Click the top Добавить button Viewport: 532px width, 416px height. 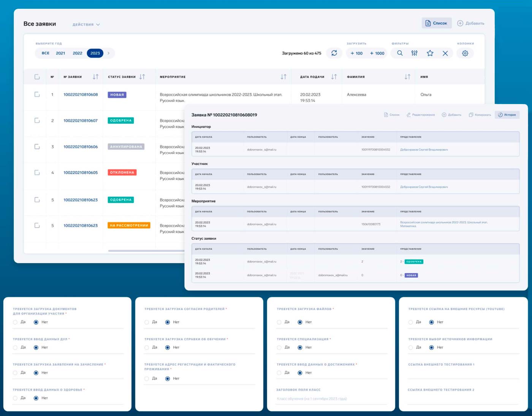(470, 23)
